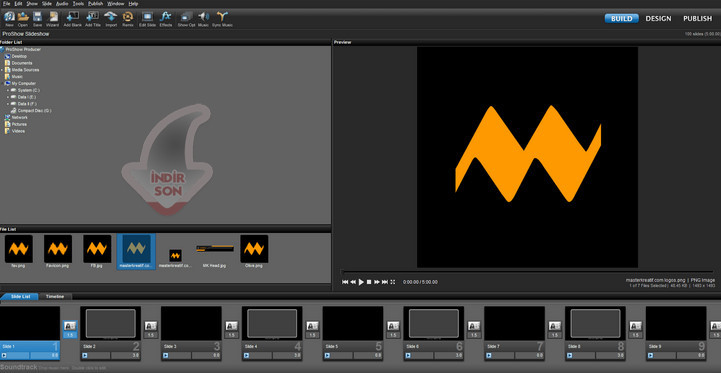
Task: Stop the preview playback
Action: (x=369, y=282)
